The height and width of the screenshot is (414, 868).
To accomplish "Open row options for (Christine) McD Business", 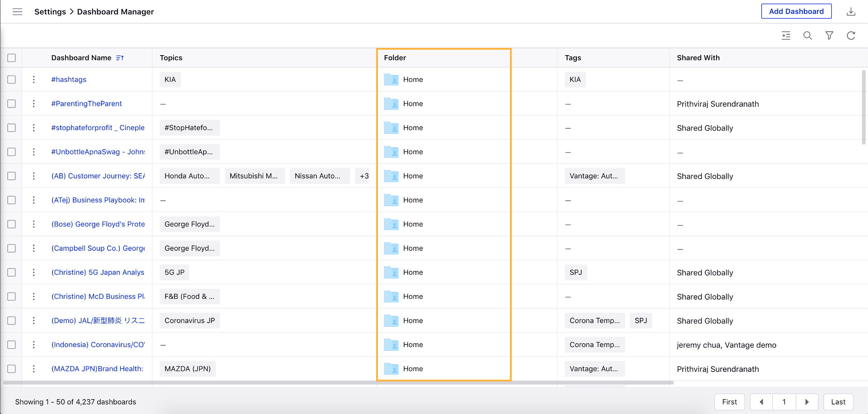I will coord(33,296).
